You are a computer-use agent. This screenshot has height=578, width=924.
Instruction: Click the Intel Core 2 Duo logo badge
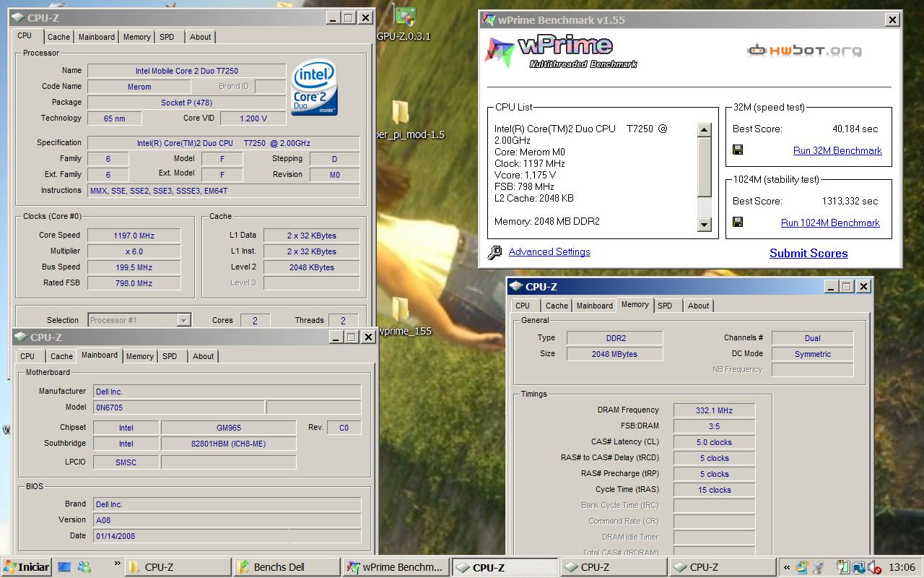(314, 87)
